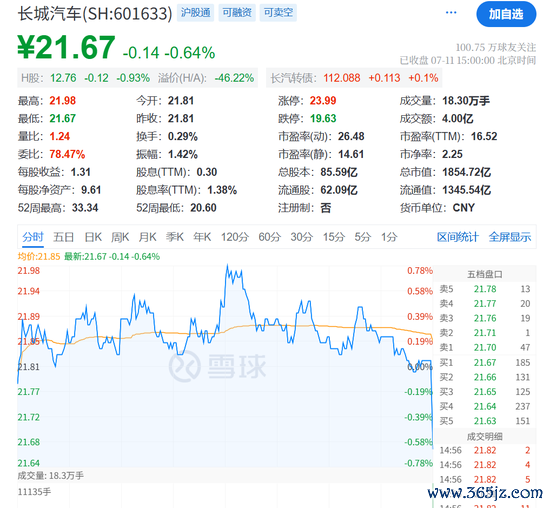Open the 月K chart tab
This screenshot has height=508, width=550.
click(147, 237)
